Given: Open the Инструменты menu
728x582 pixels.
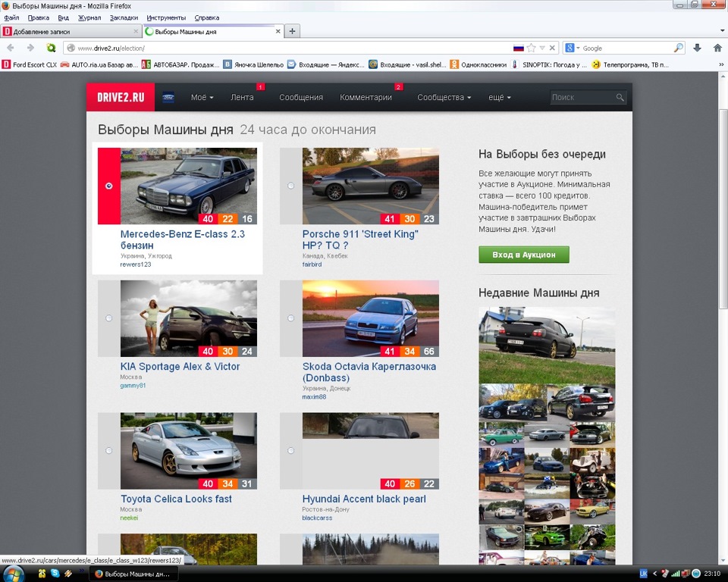Looking at the screenshot, I should click(x=166, y=17).
